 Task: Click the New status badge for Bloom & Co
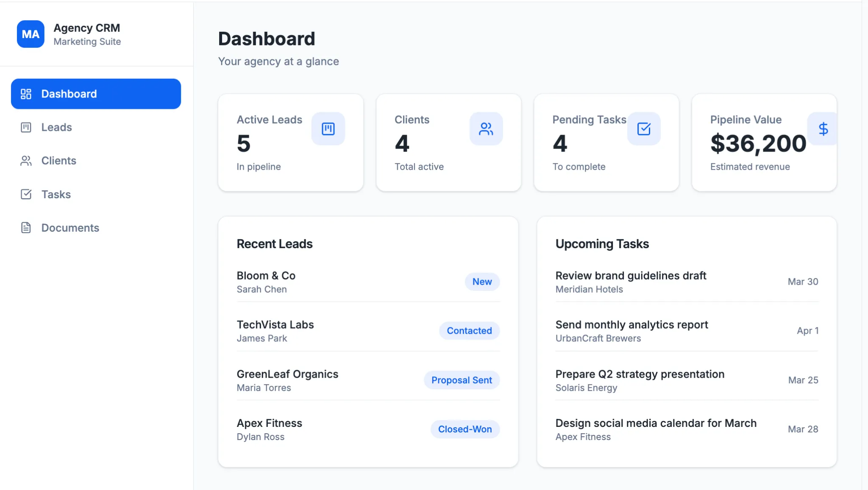pyautogui.click(x=482, y=282)
